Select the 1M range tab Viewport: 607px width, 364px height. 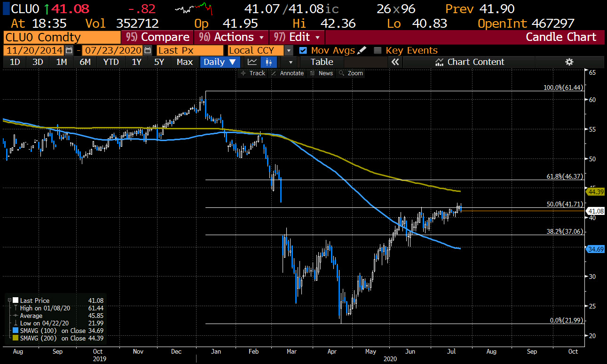[62, 62]
